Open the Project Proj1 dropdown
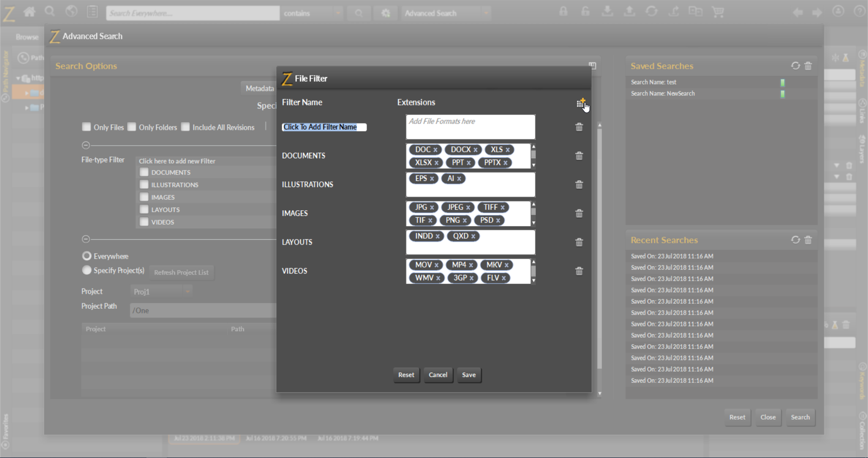Screen dimensions: 868x458 (x=161, y=292)
